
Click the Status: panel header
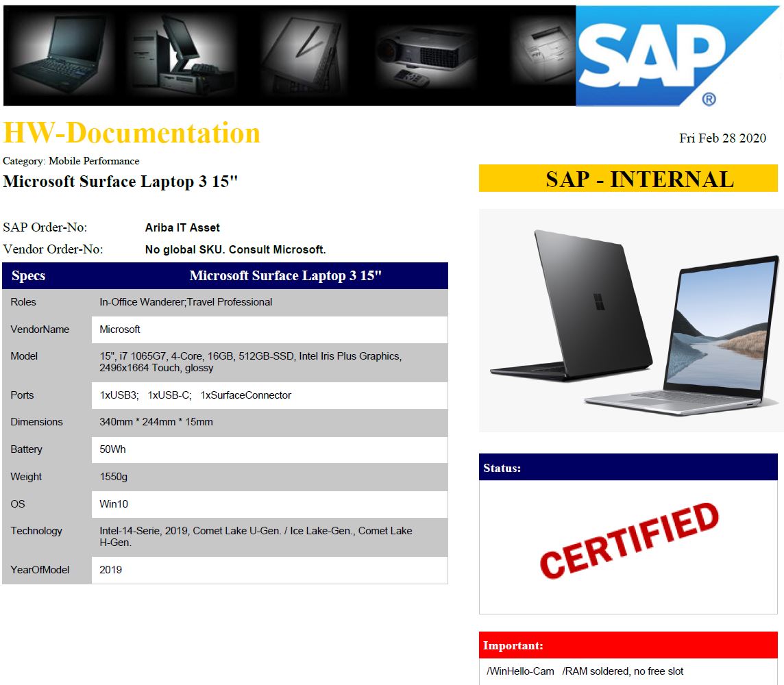[x=628, y=467]
